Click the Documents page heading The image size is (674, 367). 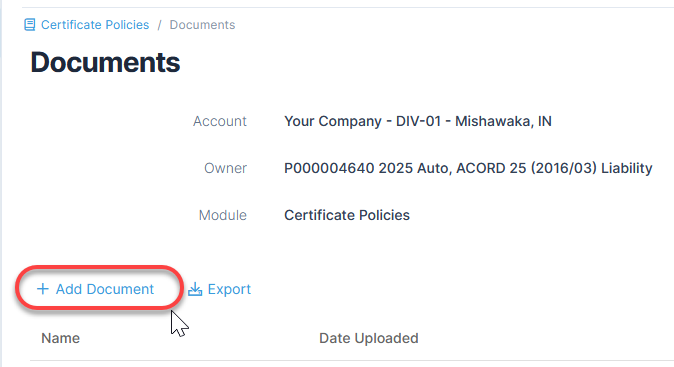point(105,62)
